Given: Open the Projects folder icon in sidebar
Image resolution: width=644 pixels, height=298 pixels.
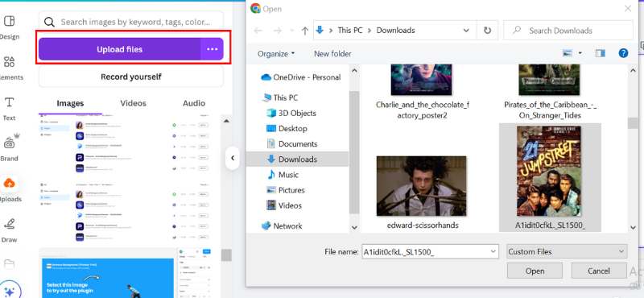Looking at the screenshot, I should pos(9,263).
